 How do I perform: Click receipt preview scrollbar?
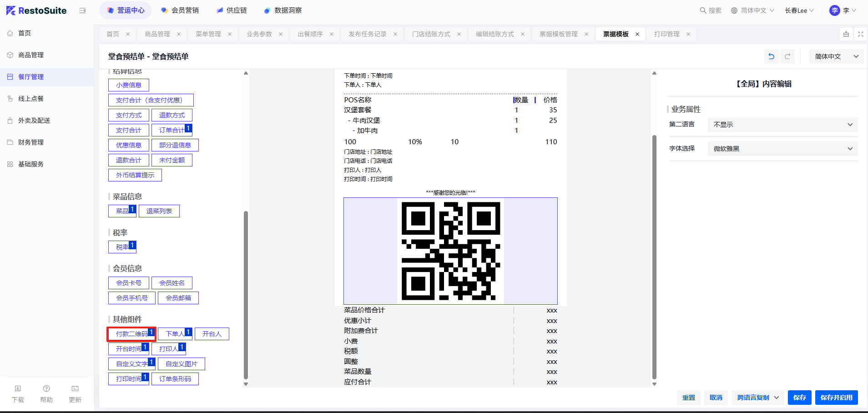pos(654,257)
